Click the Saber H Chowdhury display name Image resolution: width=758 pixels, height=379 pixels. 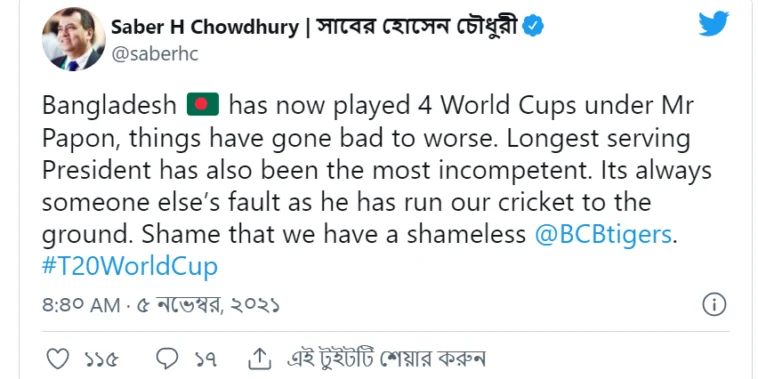click(x=205, y=27)
